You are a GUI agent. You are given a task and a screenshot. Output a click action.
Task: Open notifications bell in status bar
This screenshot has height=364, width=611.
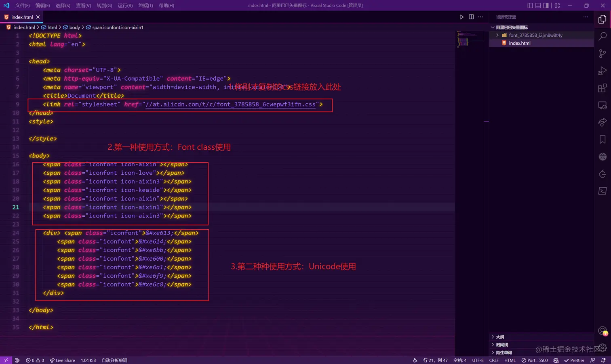pyautogui.click(x=603, y=360)
